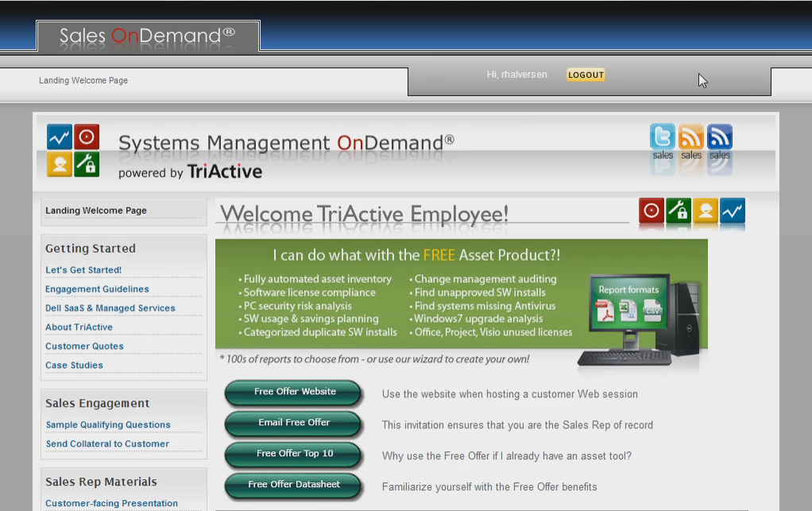
Task: Click the 'powered by TriActive' text
Action: coord(190,172)
